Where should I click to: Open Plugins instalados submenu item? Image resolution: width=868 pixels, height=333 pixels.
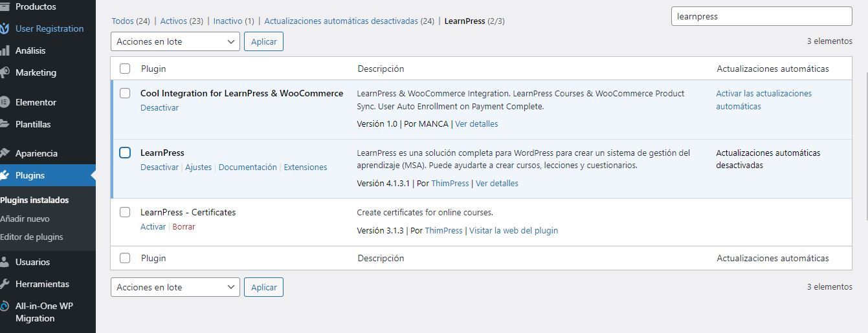coord(34,200)
